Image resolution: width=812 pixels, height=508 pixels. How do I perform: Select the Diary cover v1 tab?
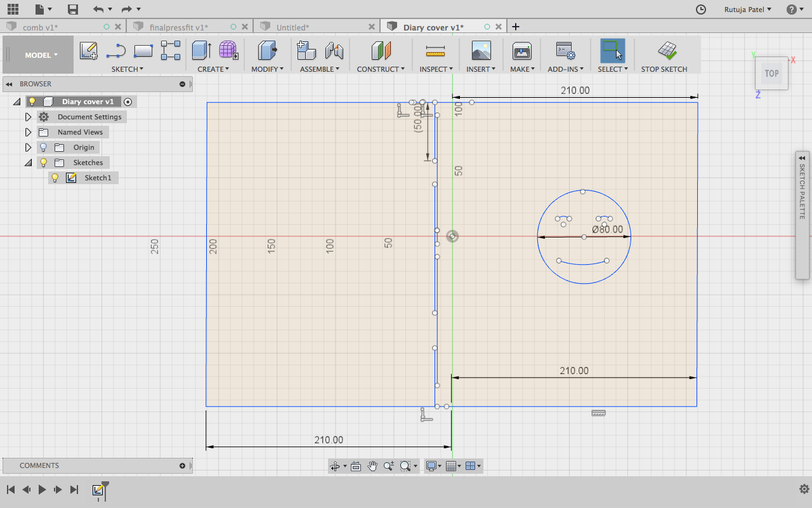(x=433, y=27)
